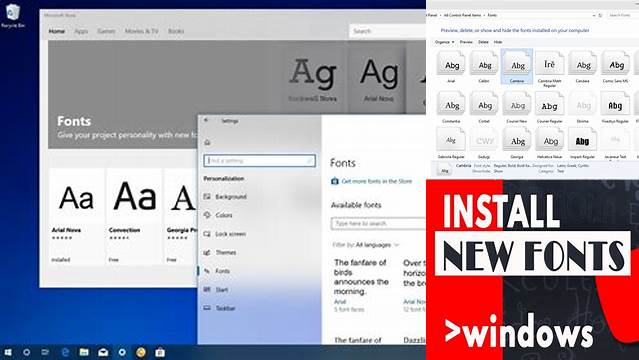Open the Microsoft Store taskbar icon
Image resolution: width=639 pixels, height=360 pixels.
[x=160, y=352]
